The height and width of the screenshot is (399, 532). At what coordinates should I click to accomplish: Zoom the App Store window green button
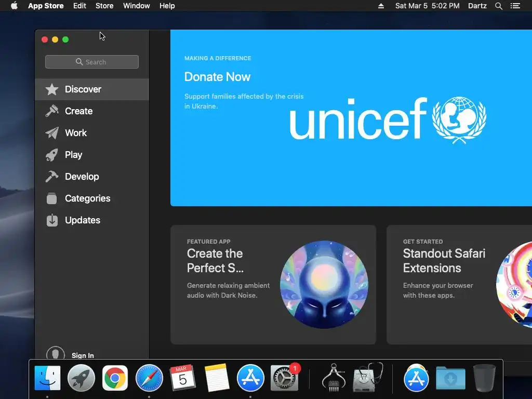tap(65, 39)
